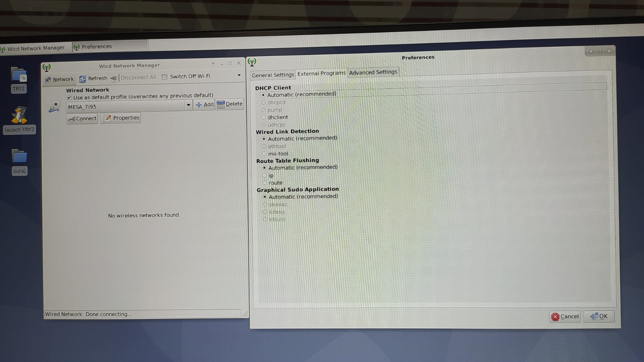Click Disconnect All in the toolbar
This screenshot has height=362, width=644.
[x=134, y=77]
